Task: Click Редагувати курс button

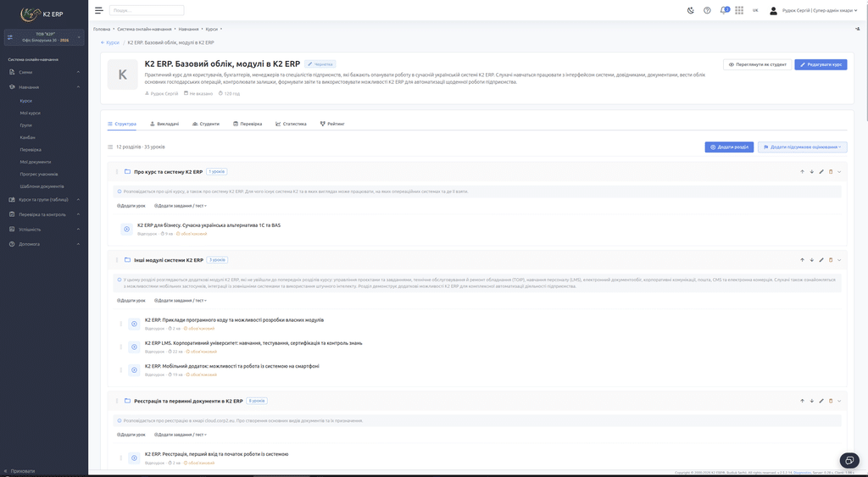Action: point(821,64)
